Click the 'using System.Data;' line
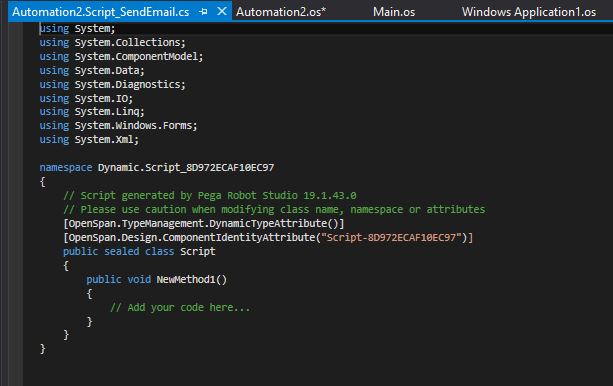 click(92, 70)
